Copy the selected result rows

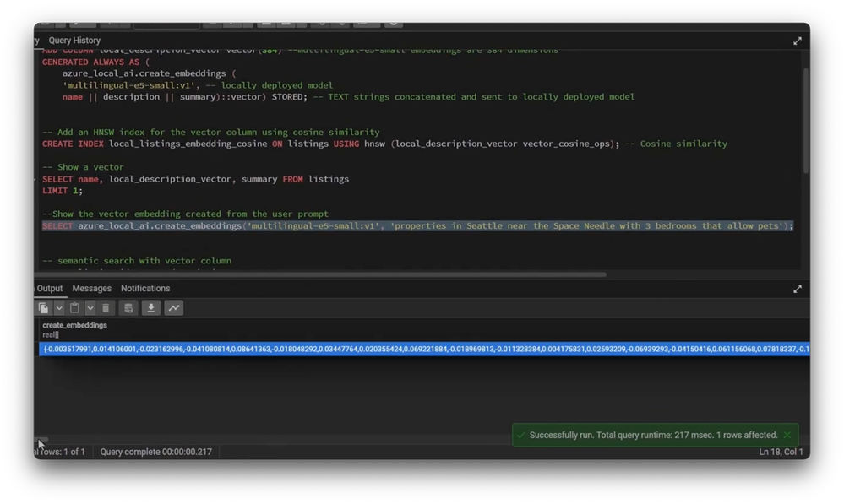click(44, 307)
